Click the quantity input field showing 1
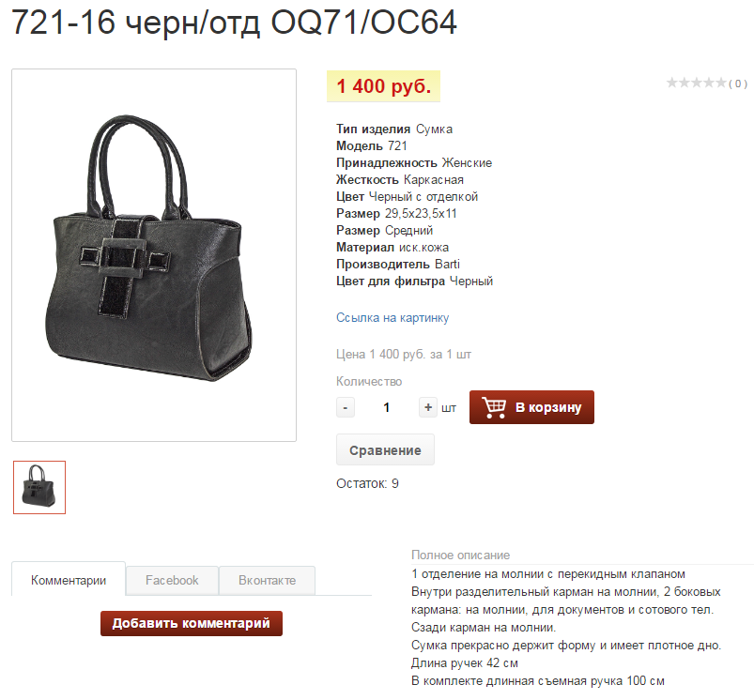The height and width of the screenshot is (700, 754). tap(386, 407)
